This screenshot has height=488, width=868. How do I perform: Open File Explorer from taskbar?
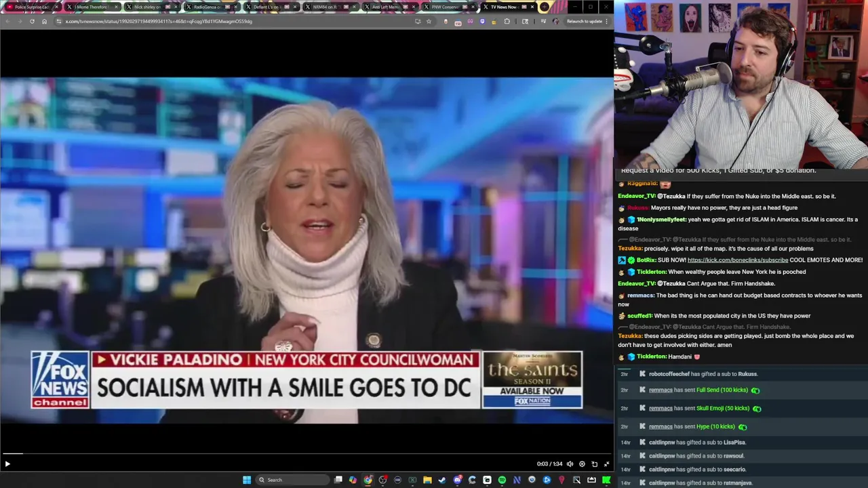tap(427, 480)
